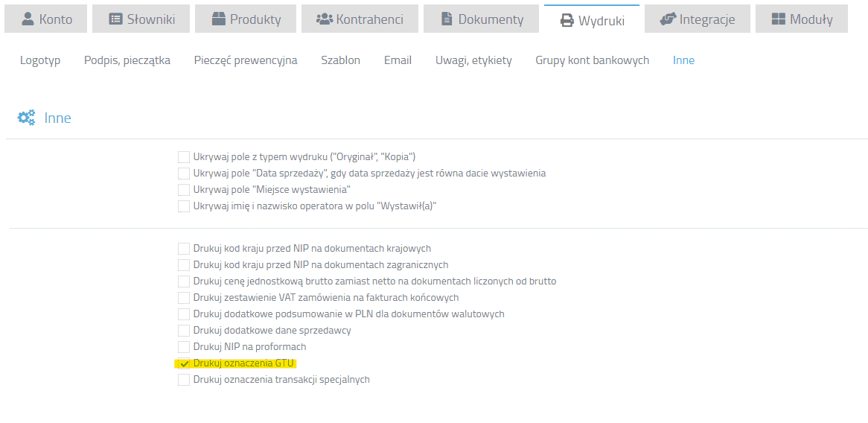
Task: Open the Szablon sub-tab
Action: [x=340, y=60]
